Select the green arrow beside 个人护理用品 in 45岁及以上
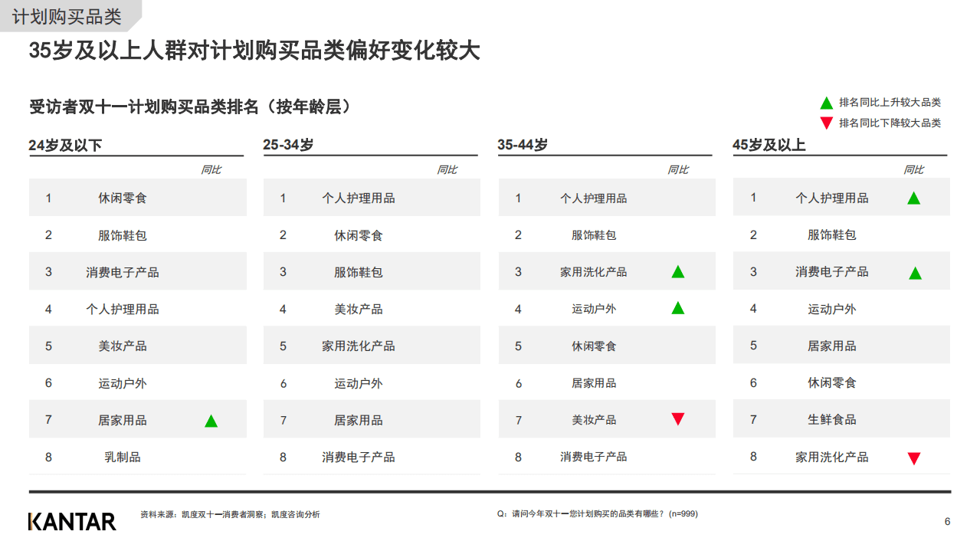 pos(914,197)
